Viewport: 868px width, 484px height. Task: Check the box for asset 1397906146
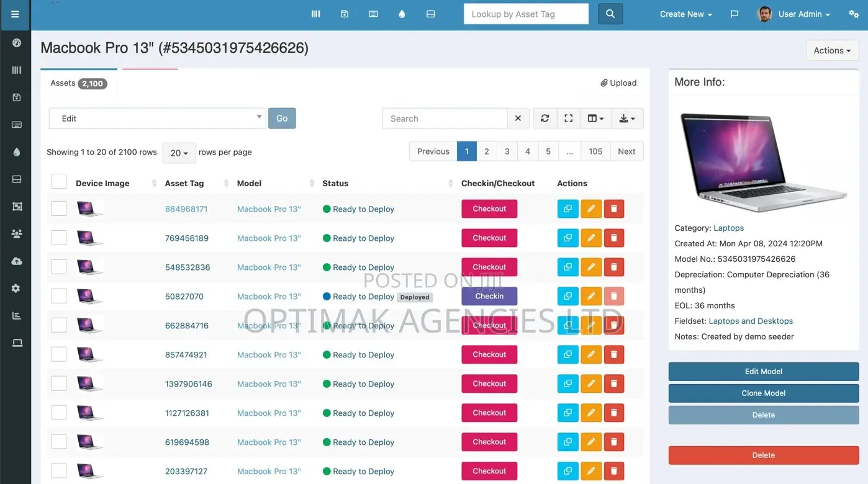[59, 383]
